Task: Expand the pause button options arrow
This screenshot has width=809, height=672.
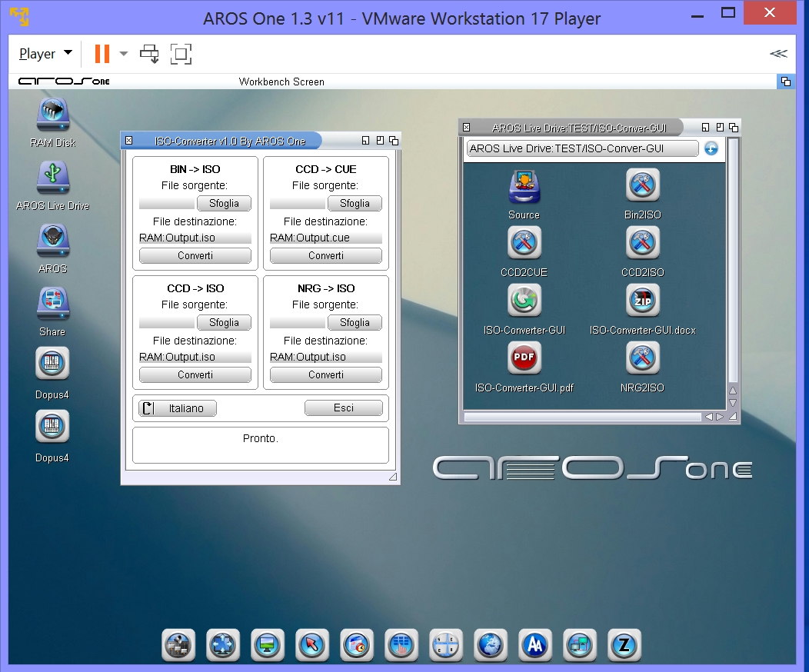Action: pyautogui.click(x=123, y=54)
